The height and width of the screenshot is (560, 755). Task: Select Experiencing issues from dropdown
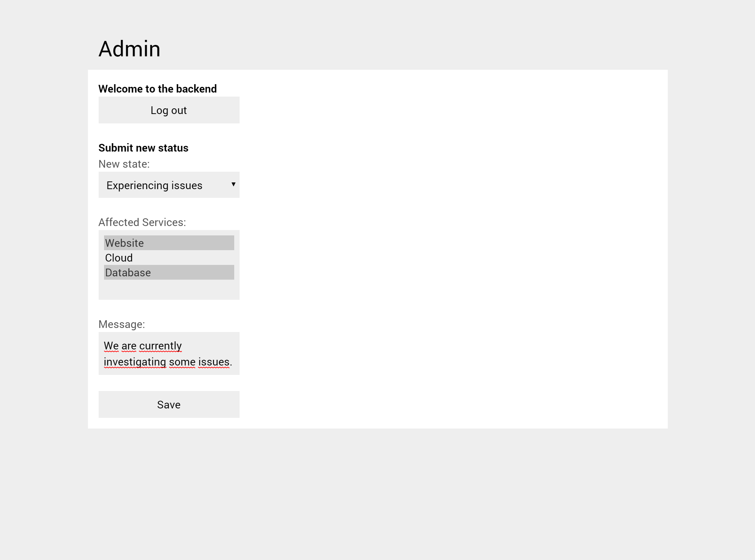[169, 185]
